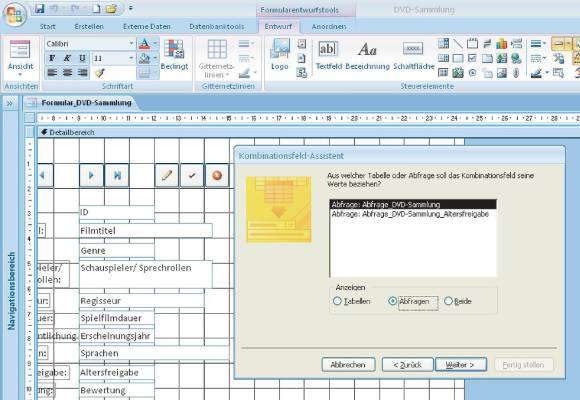Switch to the Erstellen ribbon tab
This screenshot has height=400, width=580.
[89, 27]
